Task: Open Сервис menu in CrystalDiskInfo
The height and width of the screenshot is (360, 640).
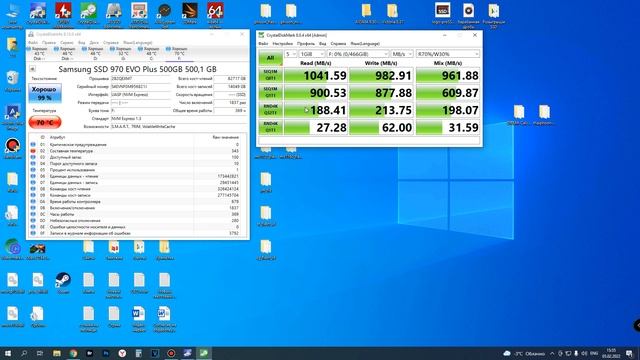Action: pyautogui.click(x=67, y=42)
